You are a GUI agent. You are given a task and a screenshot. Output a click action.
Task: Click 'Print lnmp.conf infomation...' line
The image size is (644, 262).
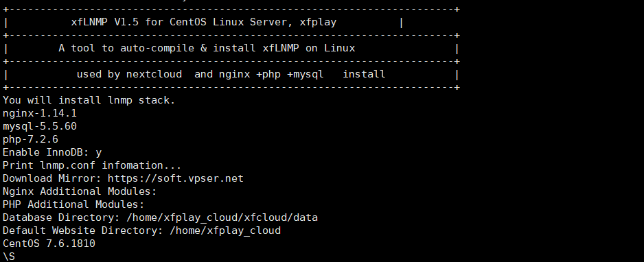tap(92, 165)
